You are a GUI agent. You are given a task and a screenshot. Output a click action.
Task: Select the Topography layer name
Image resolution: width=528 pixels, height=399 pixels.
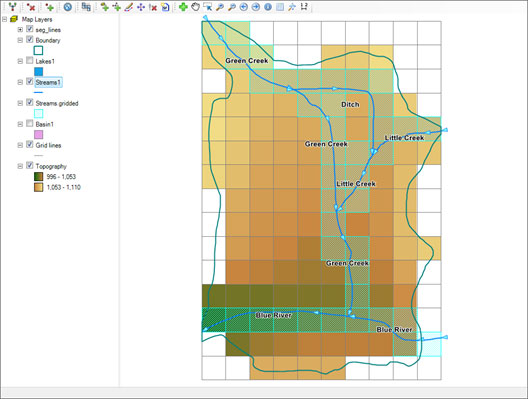(51, 166)
